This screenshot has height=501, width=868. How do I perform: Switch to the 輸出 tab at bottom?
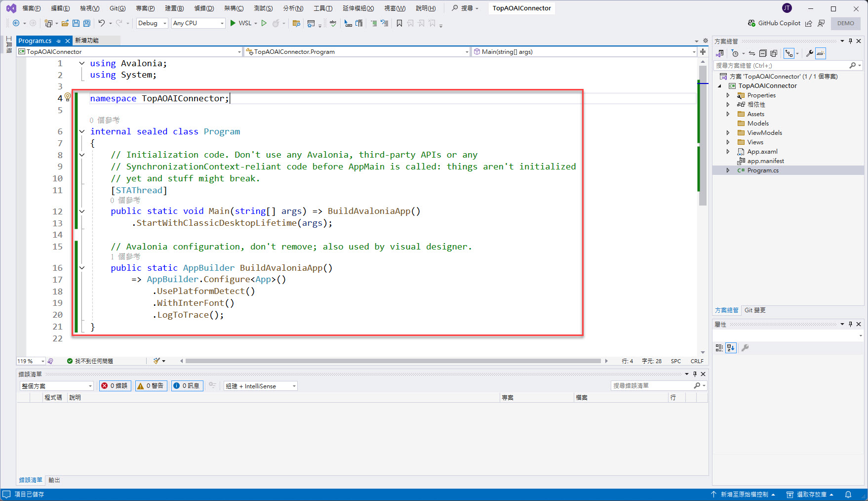coord(54,480)
